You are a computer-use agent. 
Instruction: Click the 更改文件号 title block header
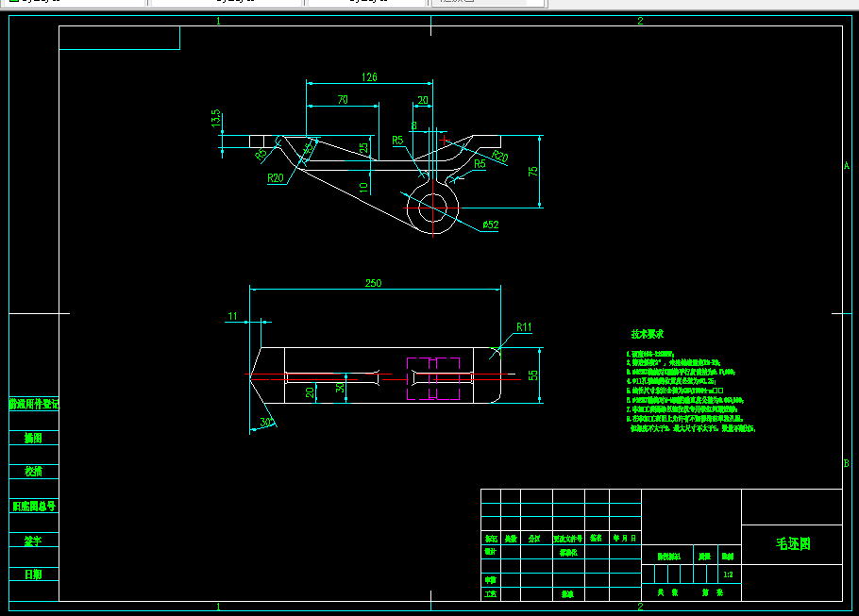tap(568, 539)
